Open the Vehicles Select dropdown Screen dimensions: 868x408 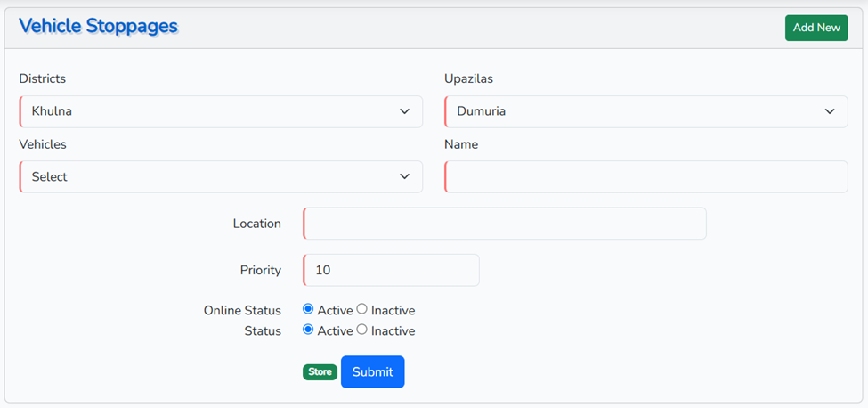221,177
